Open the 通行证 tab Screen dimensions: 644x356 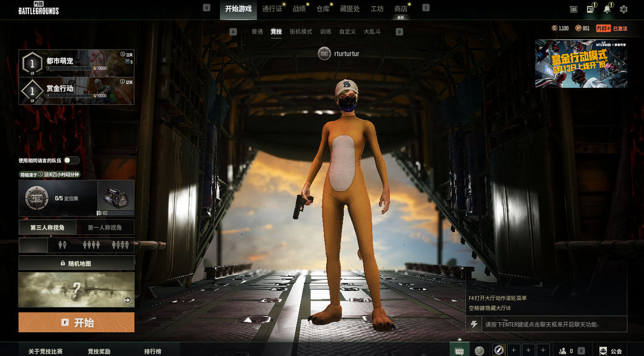pos(272,8)
